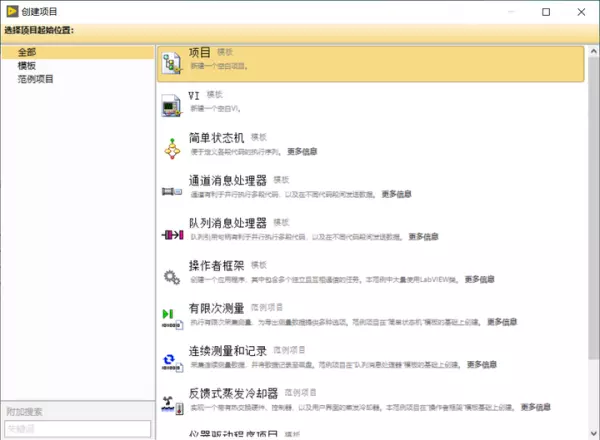Open 更多信息 link for 简单状态机
Screen dimensions: 600x440
[302, 152]
